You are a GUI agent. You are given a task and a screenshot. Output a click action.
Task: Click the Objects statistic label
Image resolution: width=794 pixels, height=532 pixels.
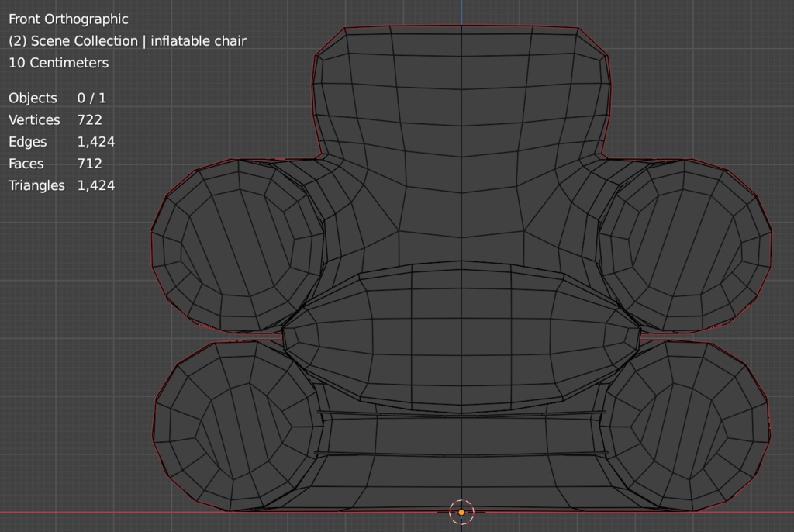pos(33,98)
